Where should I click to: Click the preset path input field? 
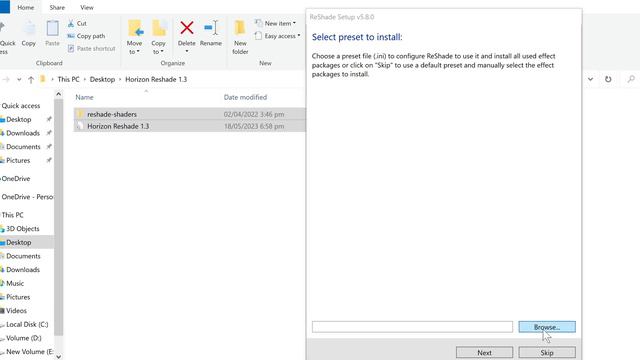(x=412, y=327)
